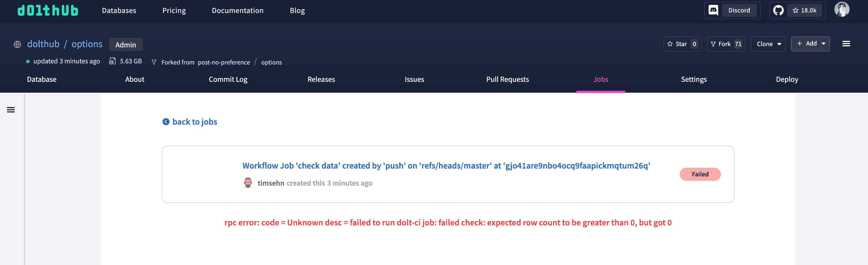Open the forked-from options link
The height and width of the screenshot is (265, 868).
(271, 62)
